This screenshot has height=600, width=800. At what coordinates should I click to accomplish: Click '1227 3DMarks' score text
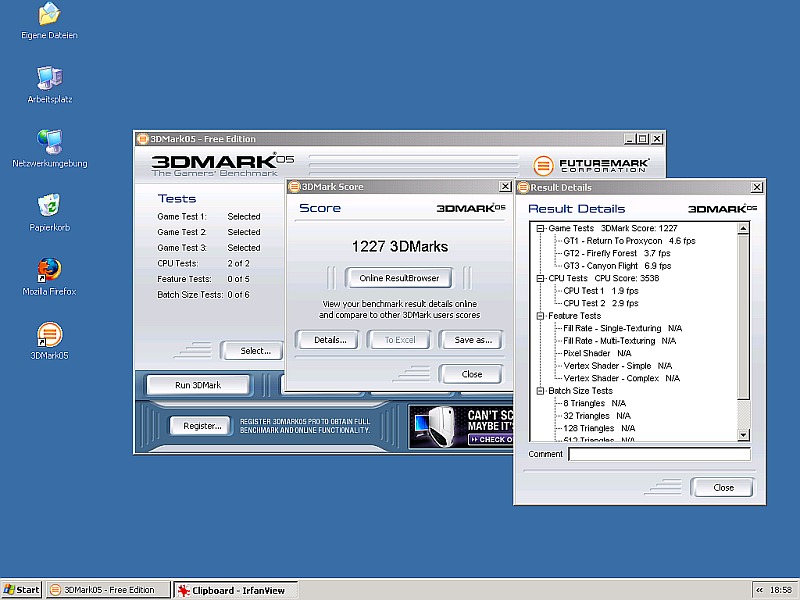point(399,247)
